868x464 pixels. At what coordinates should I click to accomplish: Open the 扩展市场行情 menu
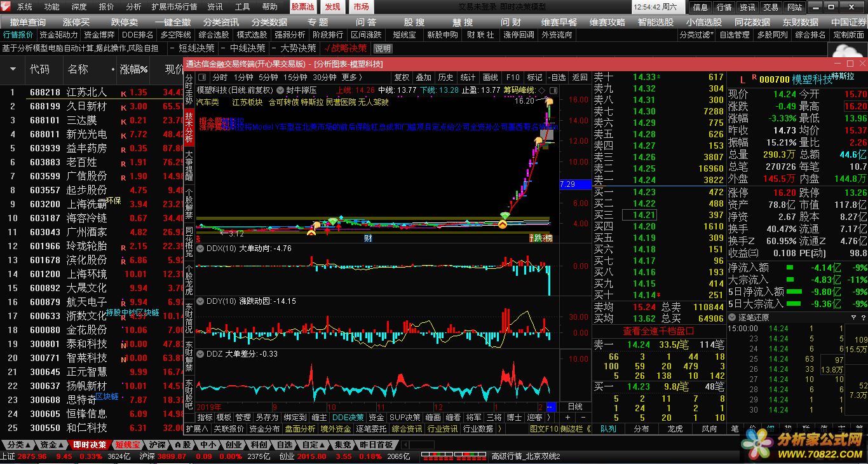[x=174, y=7]
